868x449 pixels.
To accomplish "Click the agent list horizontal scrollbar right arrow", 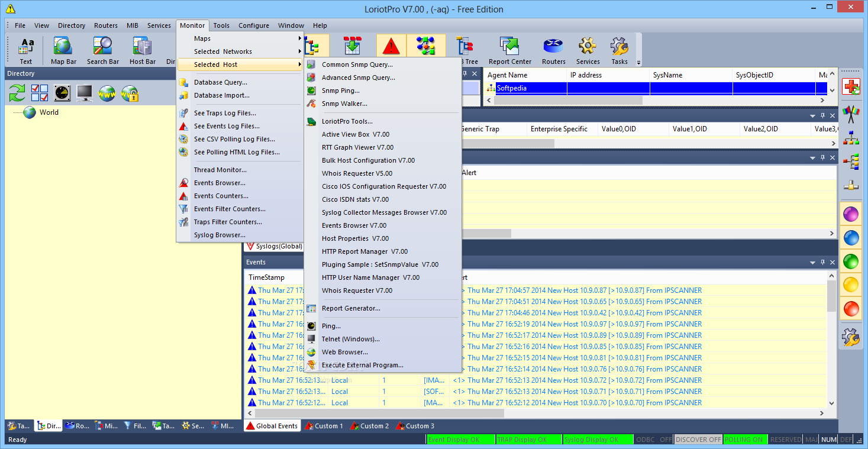I will [823, 101].
